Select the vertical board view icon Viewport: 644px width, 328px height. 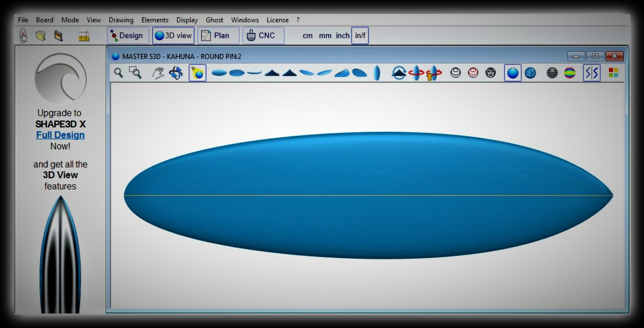(x=377, y=73)
